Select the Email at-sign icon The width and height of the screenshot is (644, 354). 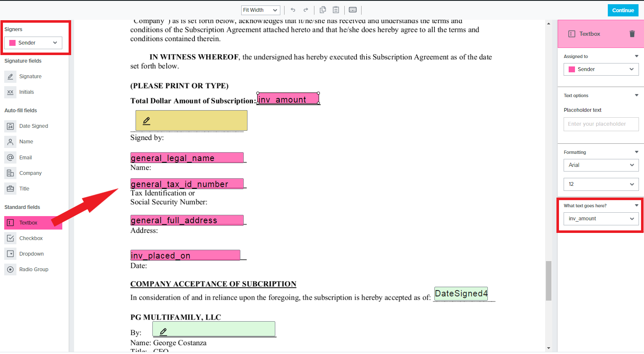pyautogui.click(x=11, y=157)
